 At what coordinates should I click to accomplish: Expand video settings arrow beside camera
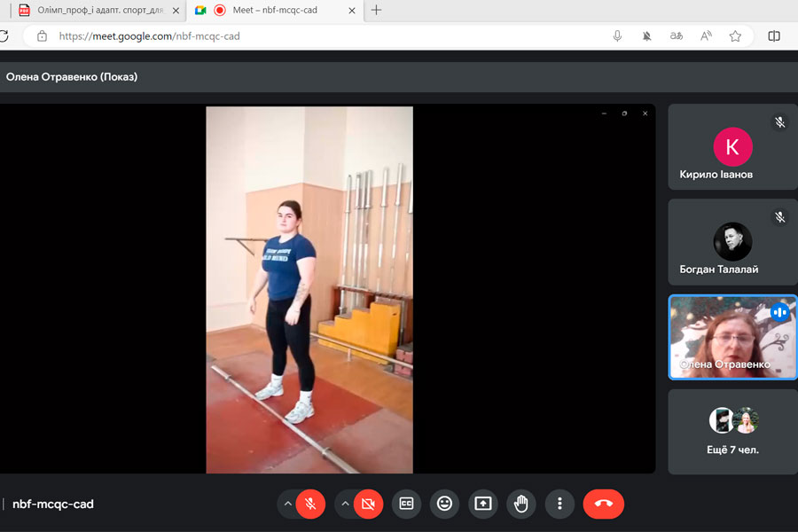[x=345, y=504]
